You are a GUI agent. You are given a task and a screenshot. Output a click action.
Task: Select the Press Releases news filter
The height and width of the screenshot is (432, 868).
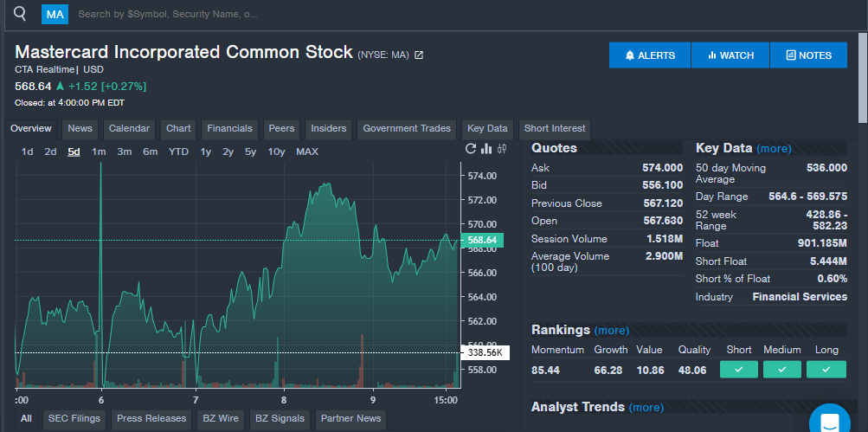click(151, 419)
